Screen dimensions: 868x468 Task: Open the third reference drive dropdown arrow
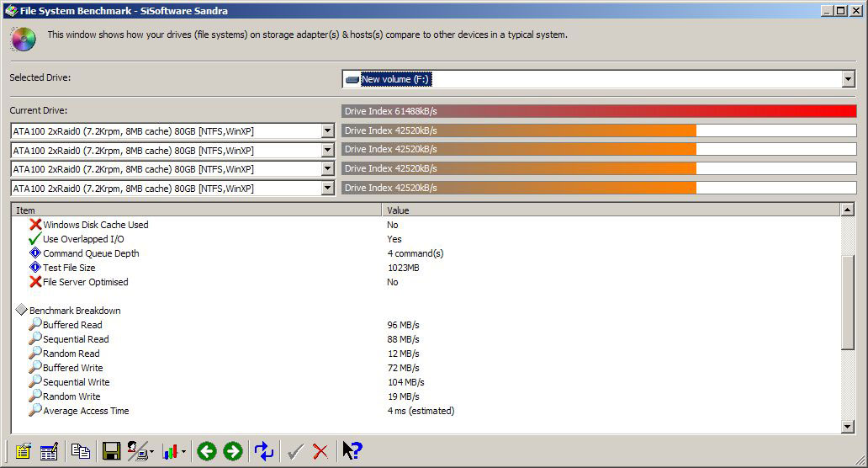pyautogui.click(x=328, y=169)
